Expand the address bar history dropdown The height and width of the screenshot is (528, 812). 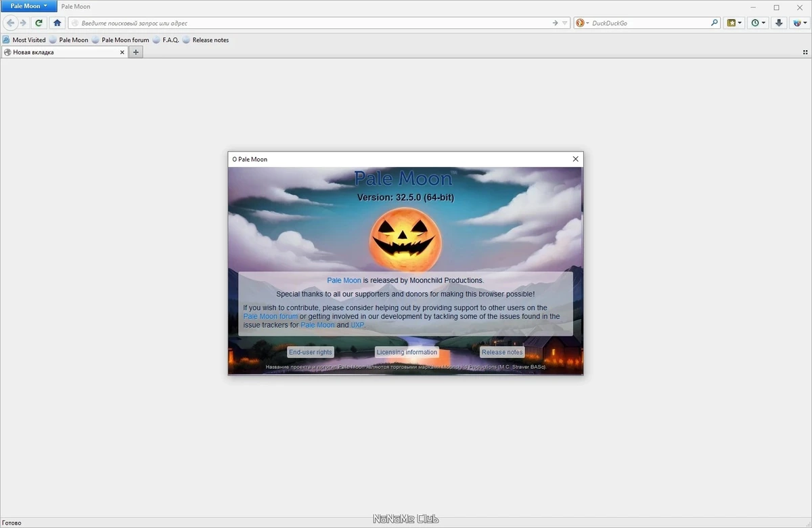tap(566, 23)
